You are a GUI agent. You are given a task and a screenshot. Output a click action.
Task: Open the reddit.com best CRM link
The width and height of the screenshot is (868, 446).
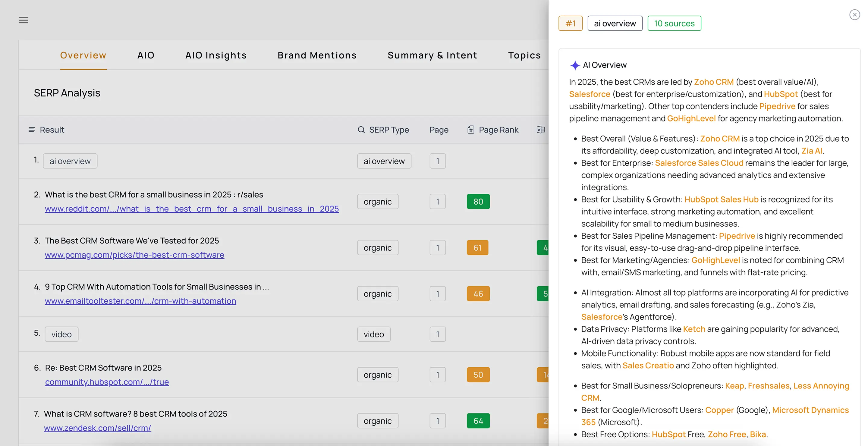coord(192,209)
